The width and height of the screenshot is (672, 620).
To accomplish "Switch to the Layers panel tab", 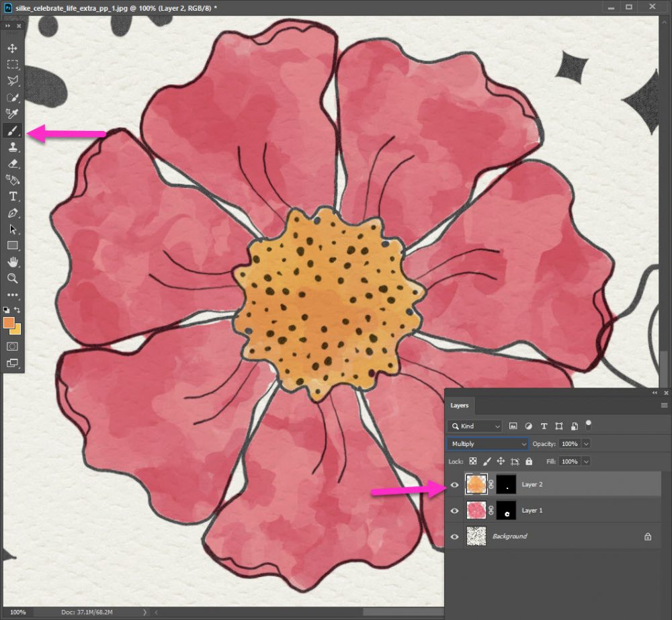I will point(460,406).
